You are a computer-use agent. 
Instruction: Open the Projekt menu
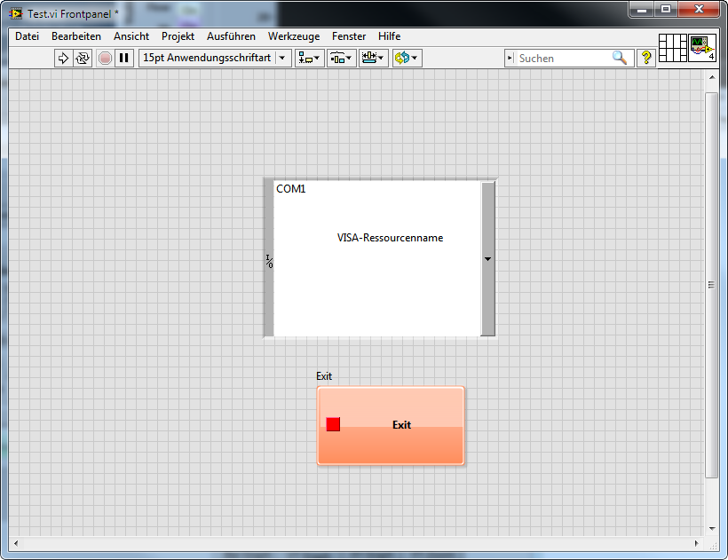point(178,36)
